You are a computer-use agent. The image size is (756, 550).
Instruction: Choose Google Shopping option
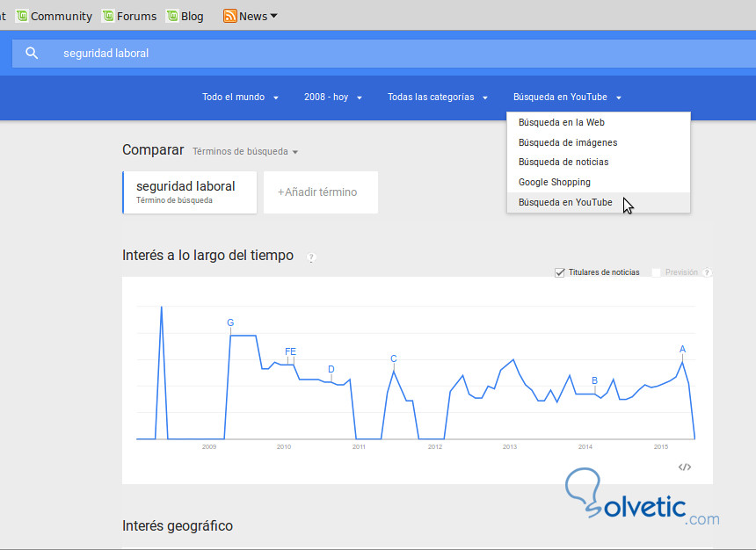599,182
